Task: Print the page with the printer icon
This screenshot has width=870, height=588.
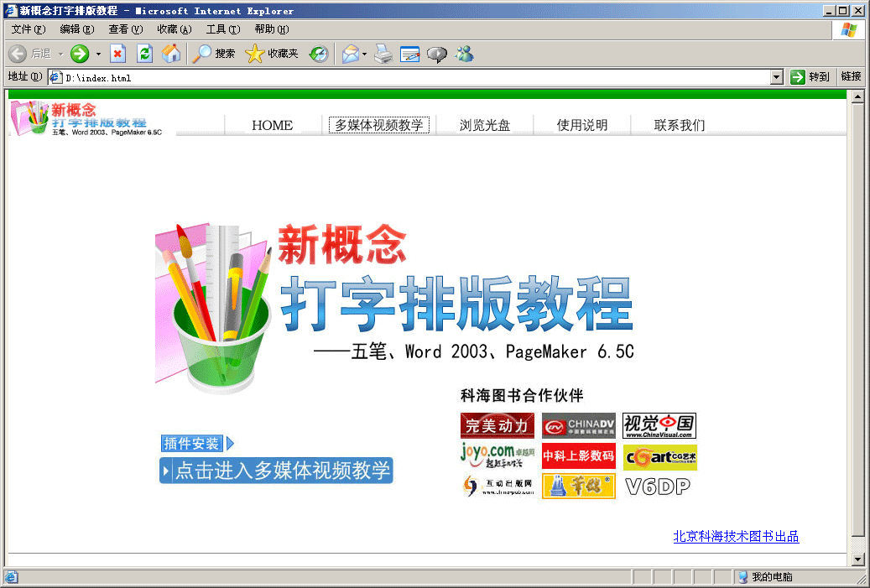Action: [383, 54]
